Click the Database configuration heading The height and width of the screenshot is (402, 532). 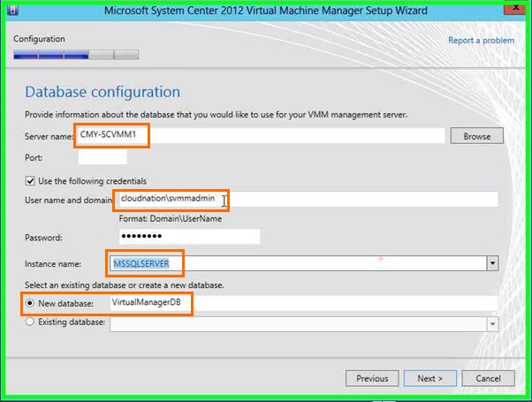click(103, 92)
